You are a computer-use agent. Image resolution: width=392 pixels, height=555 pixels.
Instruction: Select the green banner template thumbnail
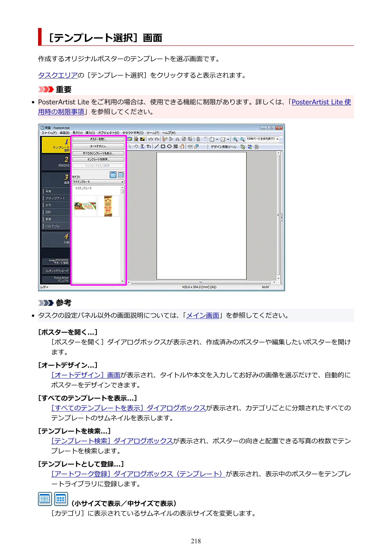(85, 206)
